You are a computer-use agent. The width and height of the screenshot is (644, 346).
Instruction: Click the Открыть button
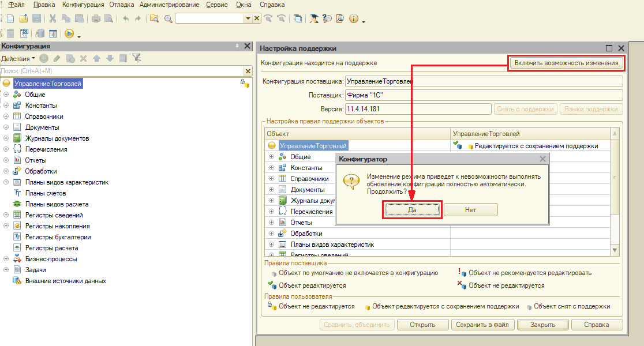click(x=422, y=325)
